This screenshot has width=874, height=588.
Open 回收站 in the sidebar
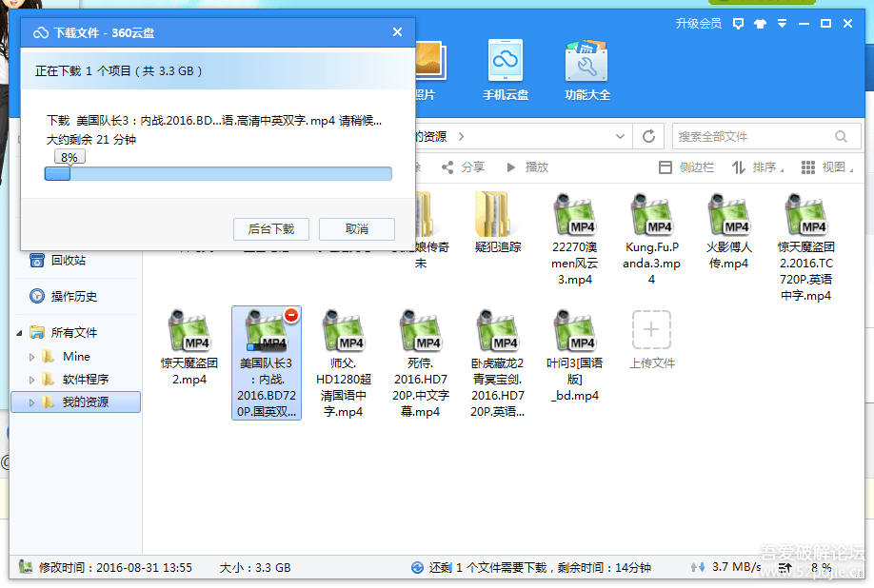58,260
